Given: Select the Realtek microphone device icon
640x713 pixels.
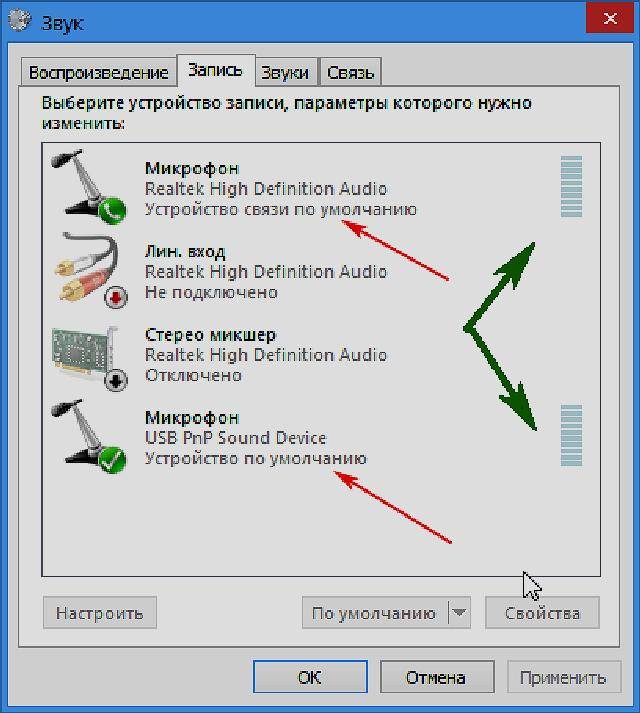Looking at the screenshot, I should coord(89,186).
